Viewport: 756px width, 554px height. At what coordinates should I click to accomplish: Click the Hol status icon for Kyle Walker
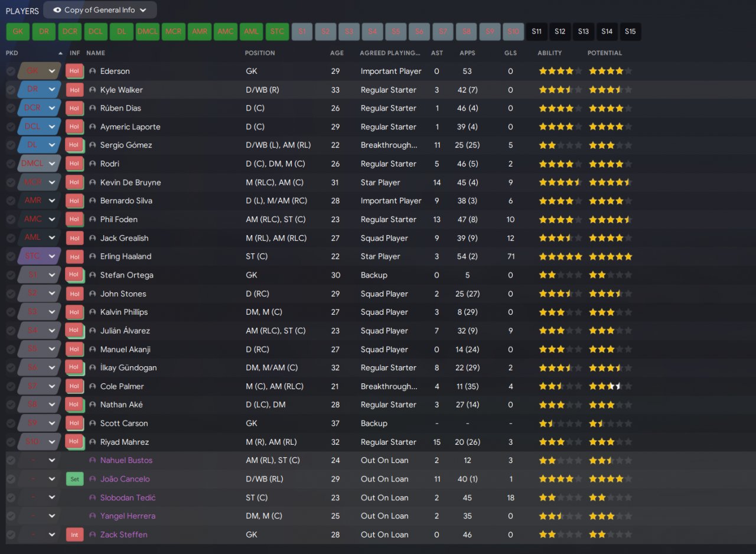(74, 90)
